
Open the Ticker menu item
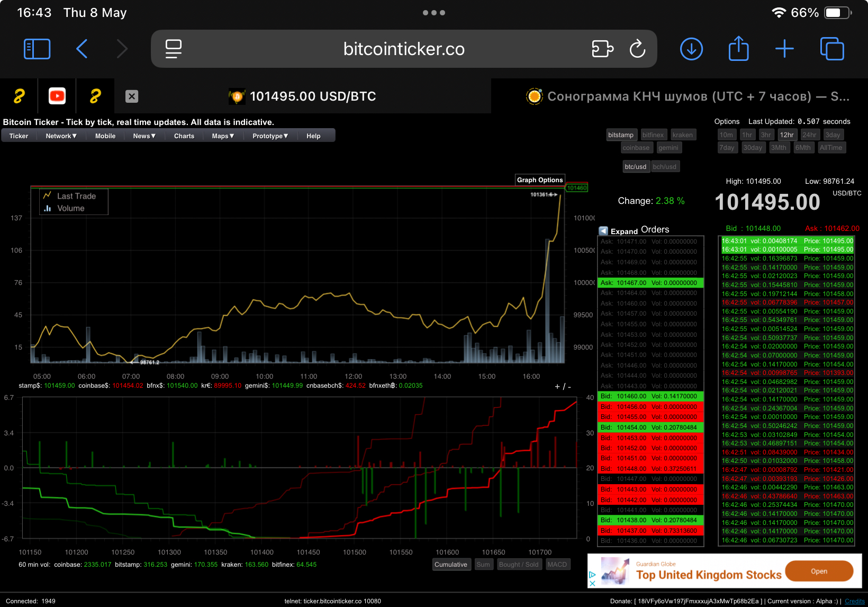19,136
